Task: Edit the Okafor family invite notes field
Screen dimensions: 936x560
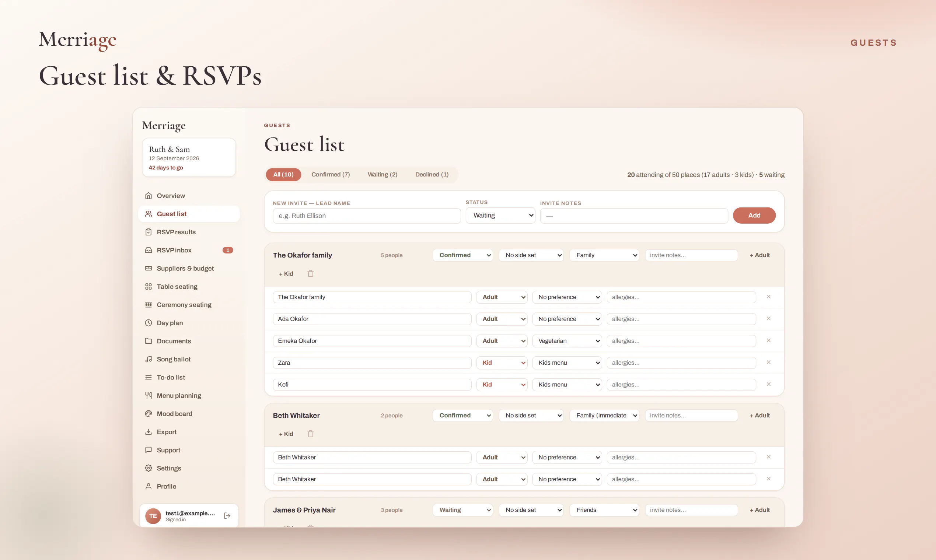Action: [x=691, y=255]
